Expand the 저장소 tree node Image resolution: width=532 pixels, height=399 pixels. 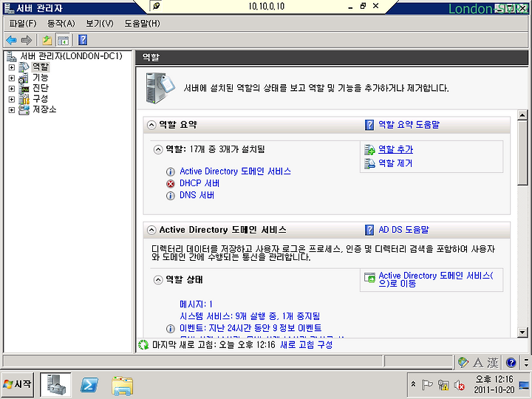12,110
